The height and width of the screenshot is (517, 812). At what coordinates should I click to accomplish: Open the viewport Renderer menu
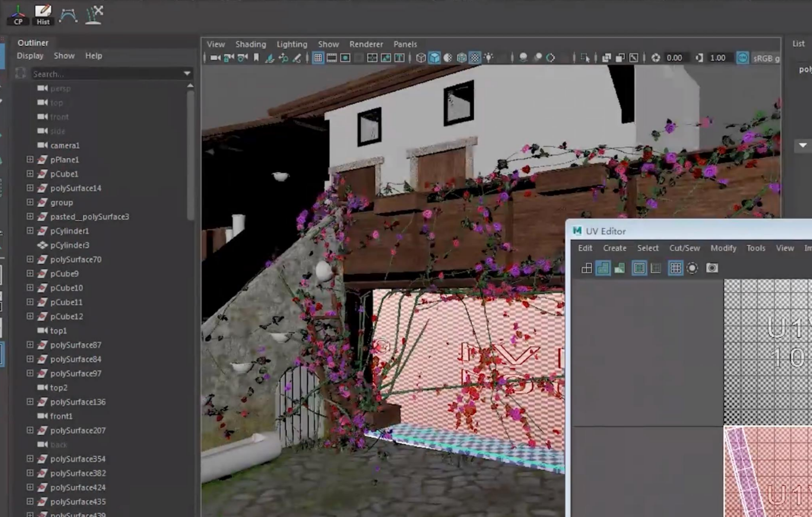366,44
